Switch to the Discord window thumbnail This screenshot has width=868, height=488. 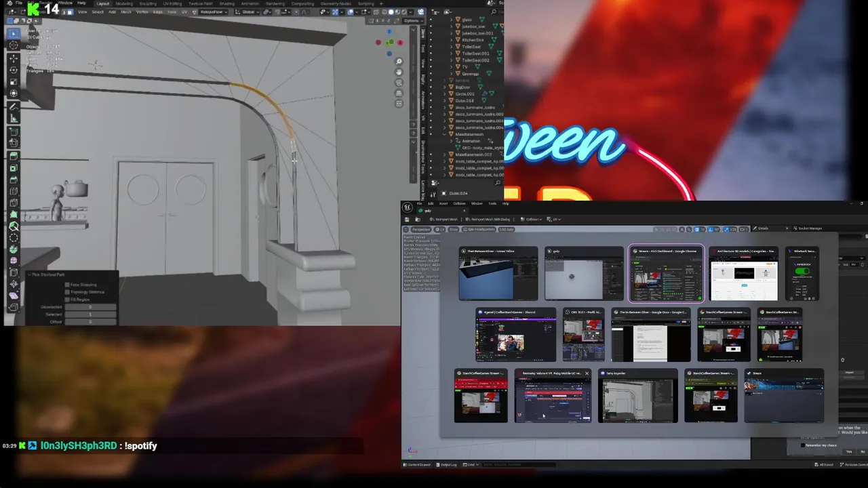point(516,335)
